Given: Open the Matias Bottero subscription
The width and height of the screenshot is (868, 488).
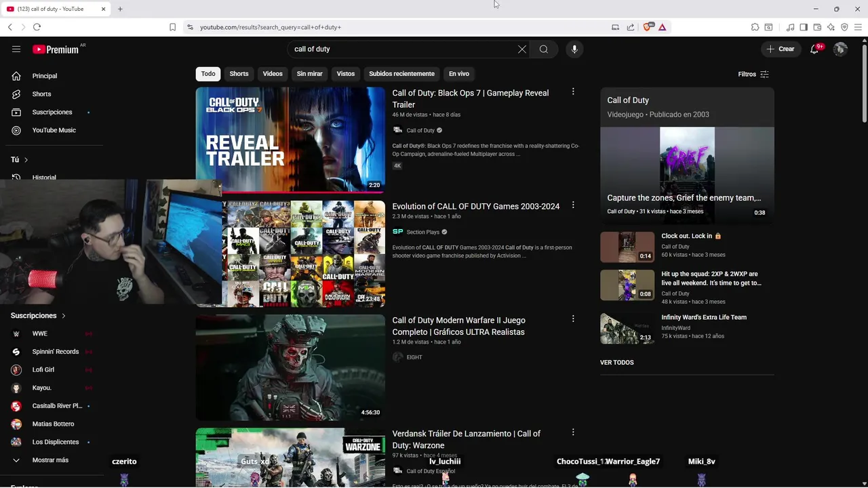Looking at the screenshot, I should [54, 424].
